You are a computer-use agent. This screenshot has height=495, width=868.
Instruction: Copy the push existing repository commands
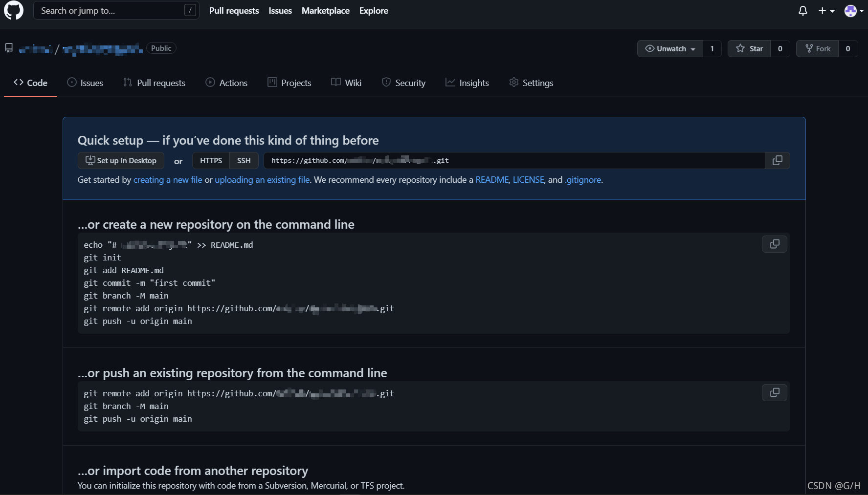(774, 392)
